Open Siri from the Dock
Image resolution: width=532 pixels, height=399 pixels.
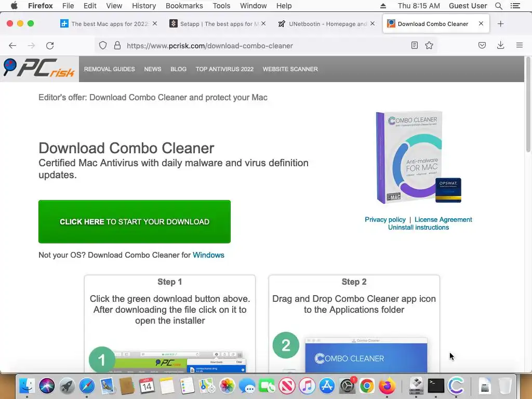click(47, 386)
